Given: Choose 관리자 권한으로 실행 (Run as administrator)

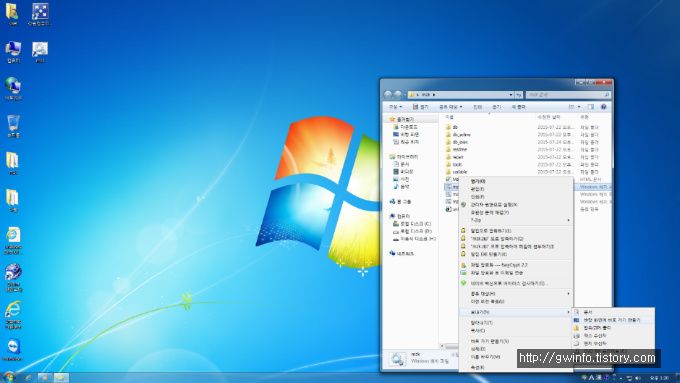Looking at the screenshot, I should pos(516,204).
